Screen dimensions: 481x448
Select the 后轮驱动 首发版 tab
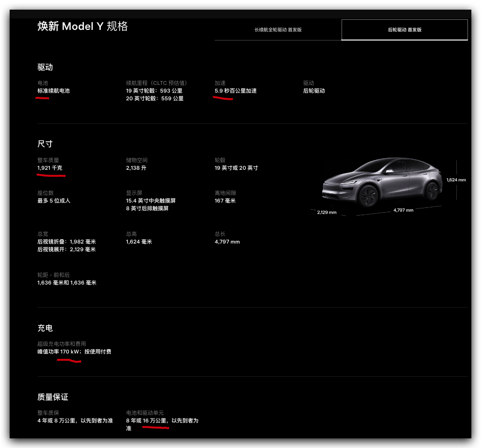(404, 30)
